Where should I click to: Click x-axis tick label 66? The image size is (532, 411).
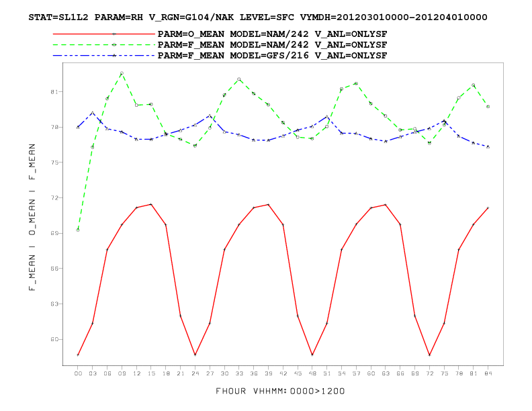(400, 373)
